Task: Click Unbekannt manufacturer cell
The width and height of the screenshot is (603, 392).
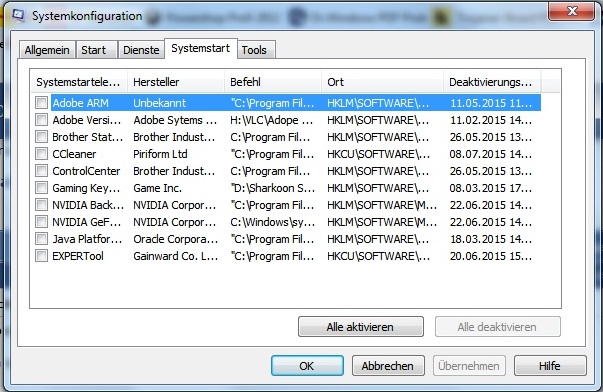Action: [160, 103]
